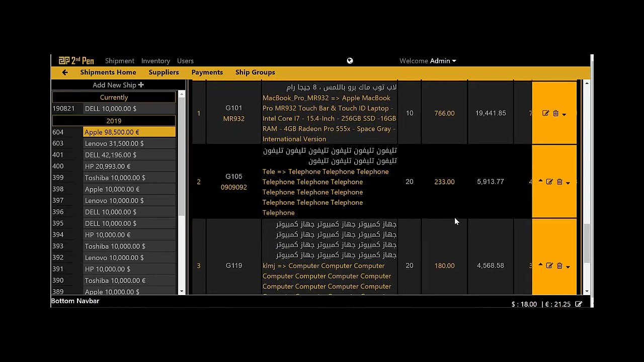Switch to the Payments tab
Viewport: 644px width, 362px height.
207,72
